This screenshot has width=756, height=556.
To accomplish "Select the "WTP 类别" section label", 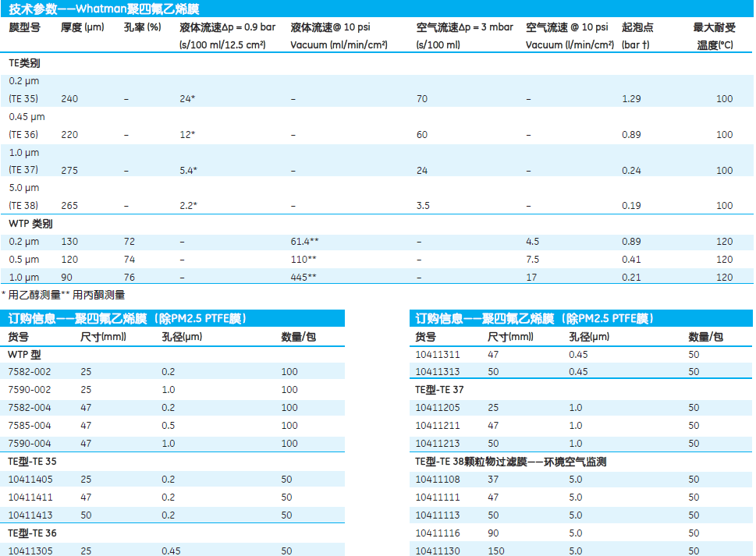I will point(30,224).
